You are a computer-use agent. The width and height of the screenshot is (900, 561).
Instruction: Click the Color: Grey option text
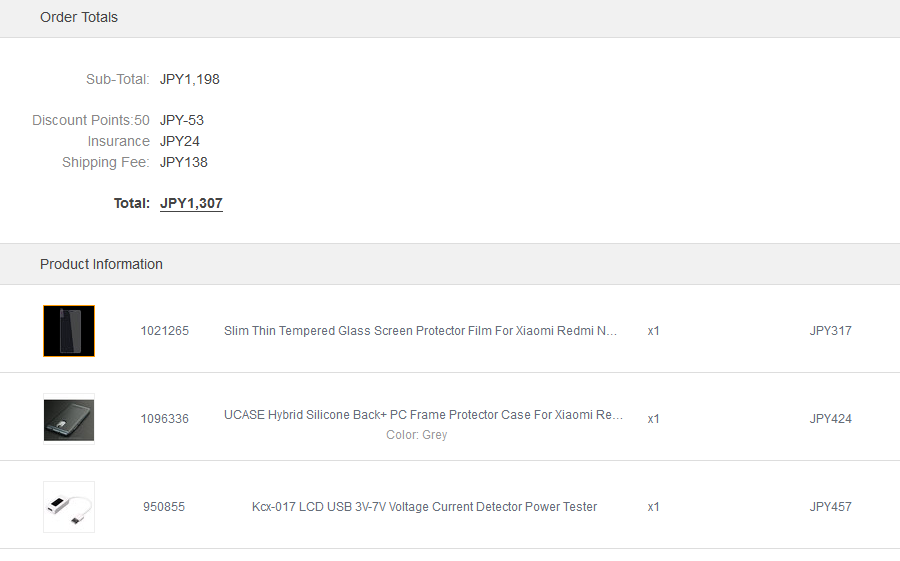click(417, 435)
